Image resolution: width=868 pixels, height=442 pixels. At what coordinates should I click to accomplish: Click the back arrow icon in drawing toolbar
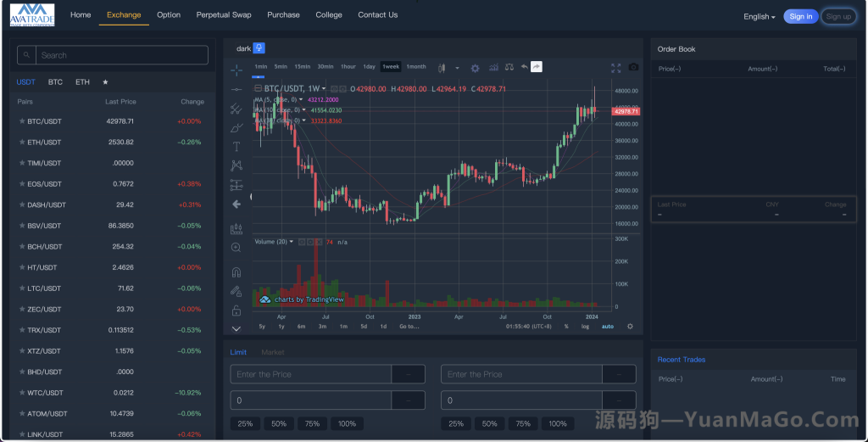click(x=236, y=204)
